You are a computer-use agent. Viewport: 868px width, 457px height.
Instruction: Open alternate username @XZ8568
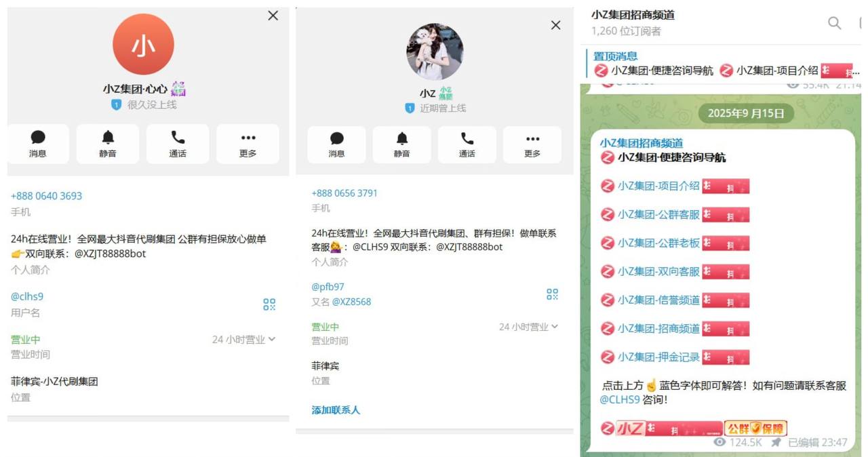(351, 302)
